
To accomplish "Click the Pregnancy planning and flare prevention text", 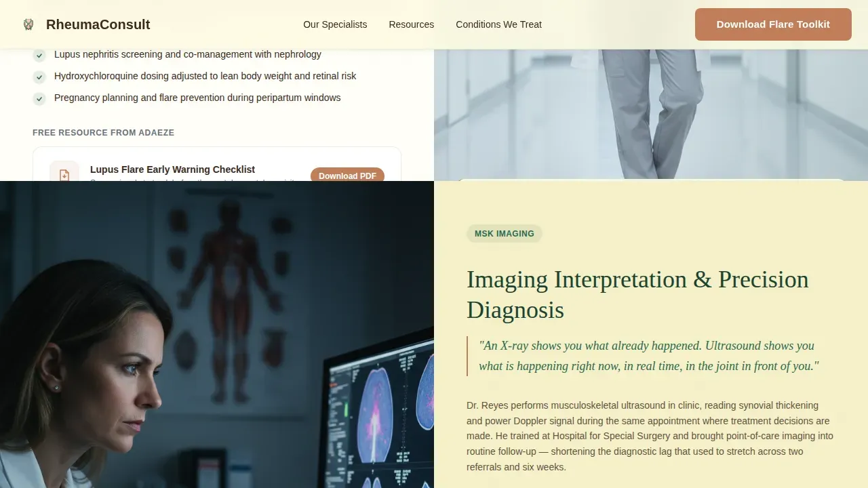I will (x=197, y=98).
